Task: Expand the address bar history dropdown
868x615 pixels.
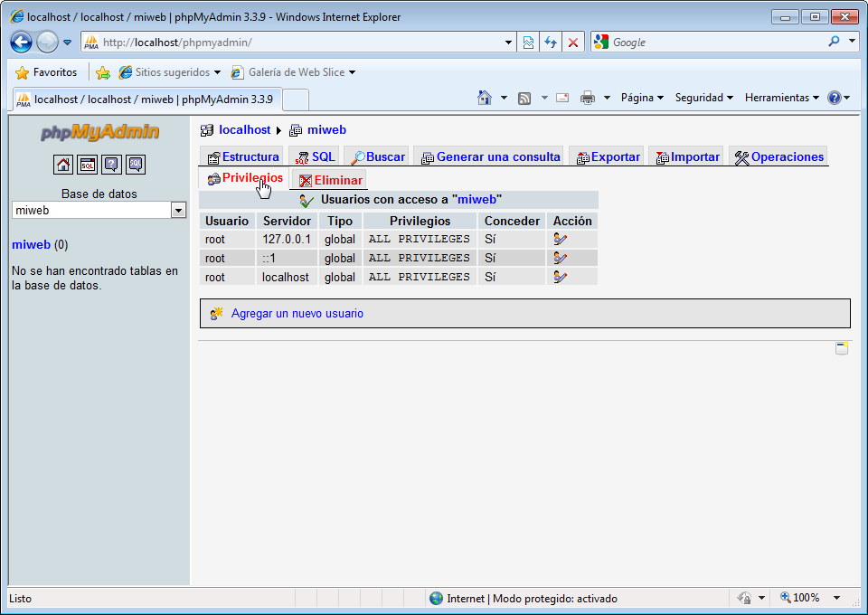Action: 508,43
